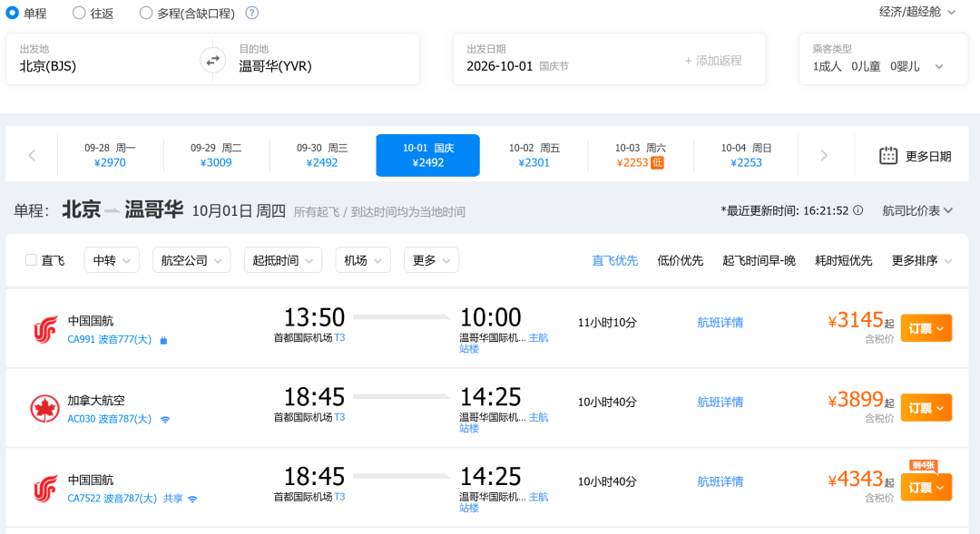Click the luggage icon next to CA991
980x534 pixels.
click(x=163, y=340)
